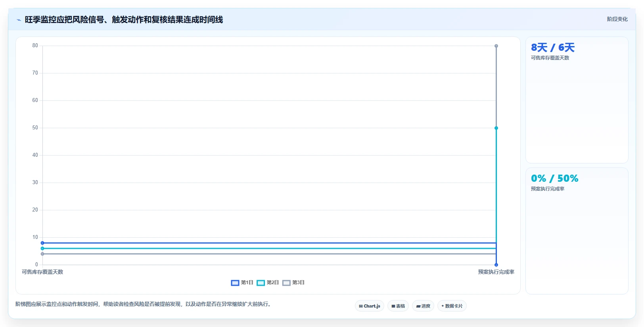
Task: Toggle the 第3日 legend item
Action: (x=293, y=283)
